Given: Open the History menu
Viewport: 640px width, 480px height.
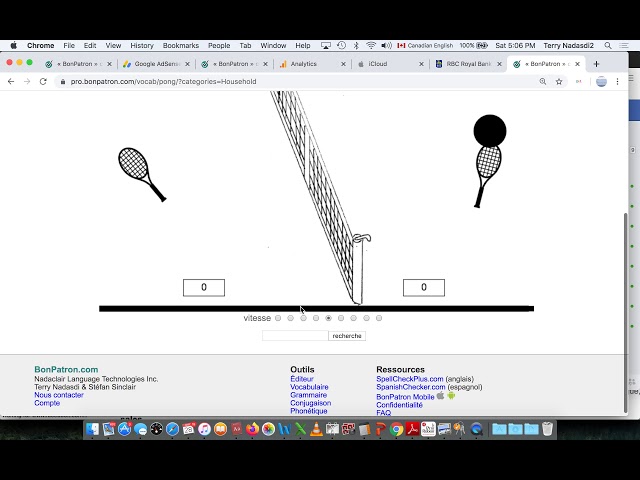Looking at the screenshot, I should [x=142, y=46].
